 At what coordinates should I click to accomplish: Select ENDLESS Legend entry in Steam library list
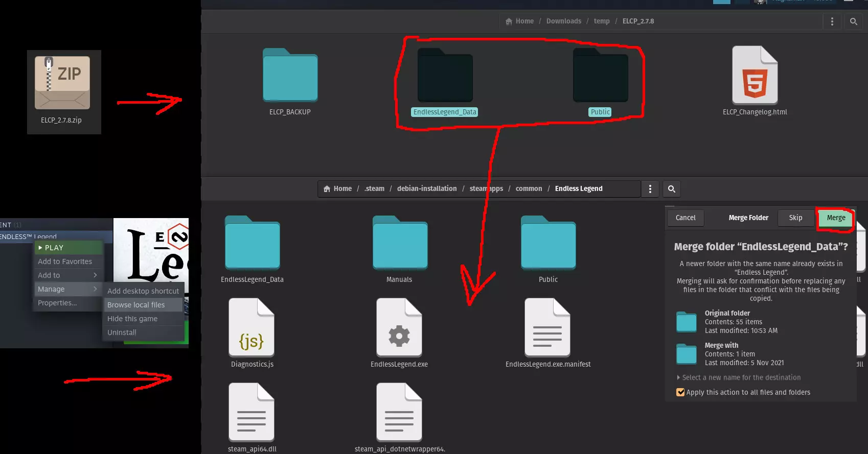coord(56,236)
